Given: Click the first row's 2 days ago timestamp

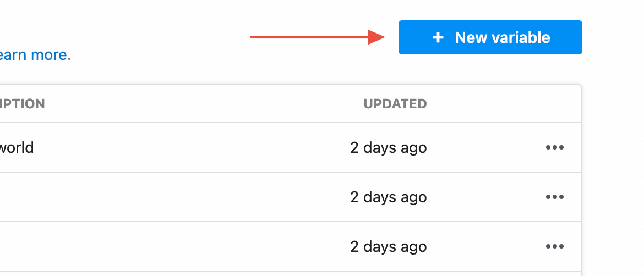Looking at the screenshot, I should click(389, 148).
